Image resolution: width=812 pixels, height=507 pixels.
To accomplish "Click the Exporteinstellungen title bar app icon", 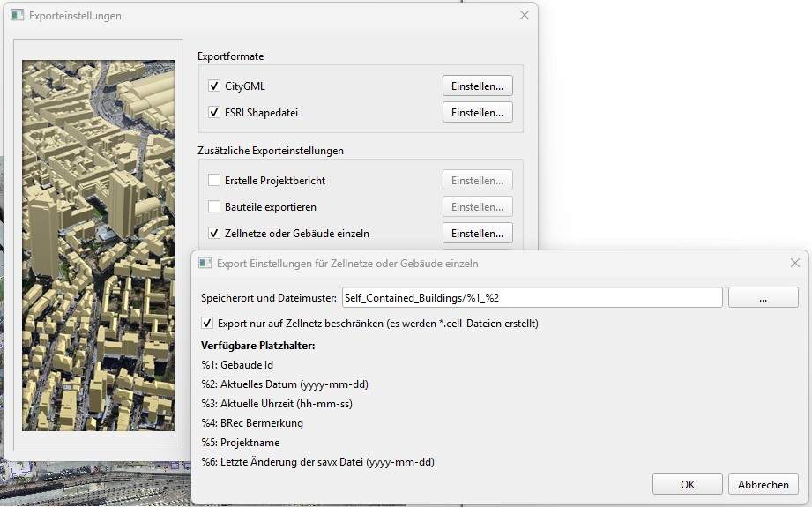I will click(x=17, y=16).
